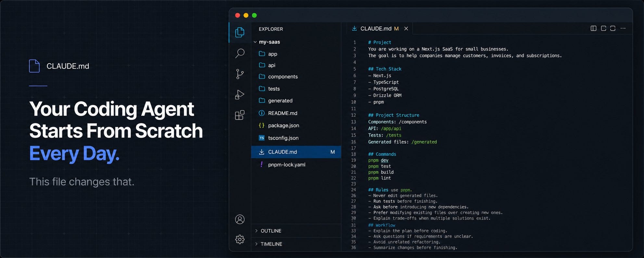Open the app folder
Image resolution: width=644 pixels, height=258 pixels.
click(272, 54)
